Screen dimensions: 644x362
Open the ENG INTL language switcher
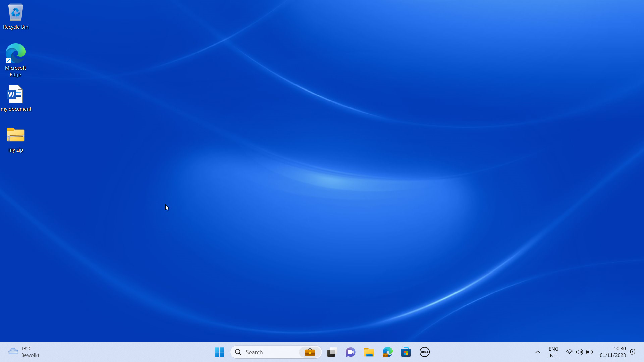coord(553,352)
